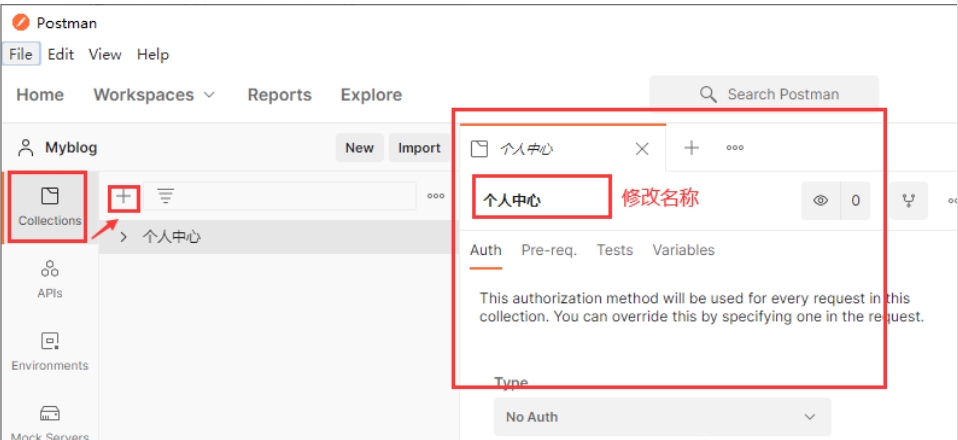The width and height of the screenshot is (958, 440).
Task: Expand the 个人中心 collection chevron
Action: [x=123, y=237]
